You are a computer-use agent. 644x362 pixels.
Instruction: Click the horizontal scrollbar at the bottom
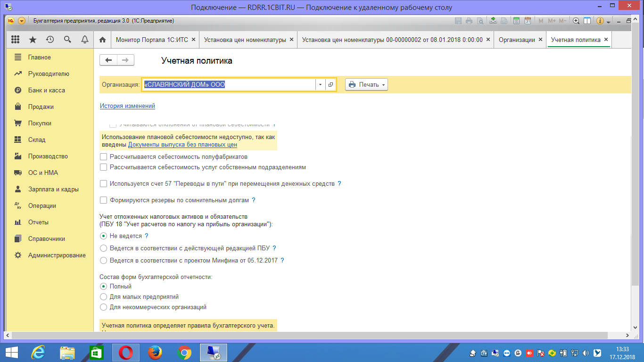click(316, 335)
